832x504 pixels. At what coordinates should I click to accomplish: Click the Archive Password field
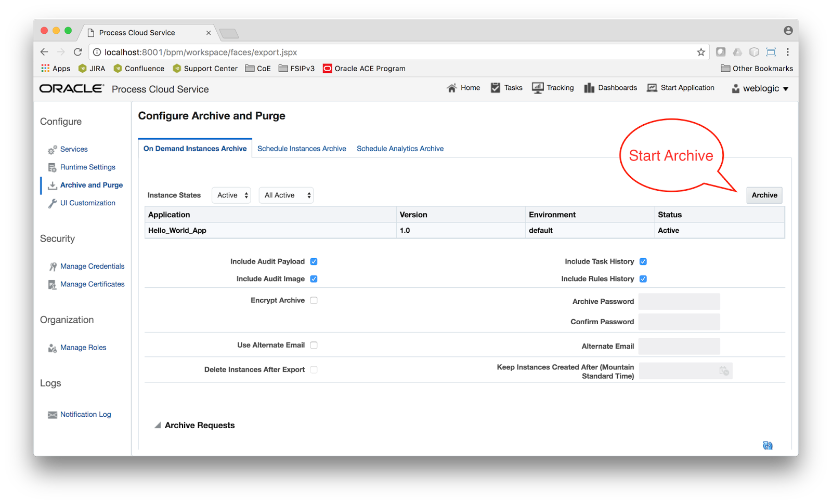(679, 301)
